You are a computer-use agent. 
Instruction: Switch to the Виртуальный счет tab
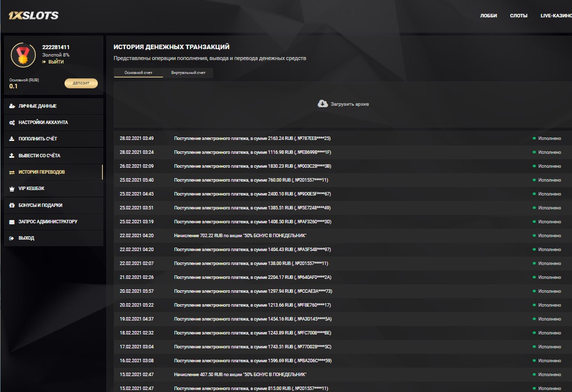pyautogui.click(x=188, y=72)
